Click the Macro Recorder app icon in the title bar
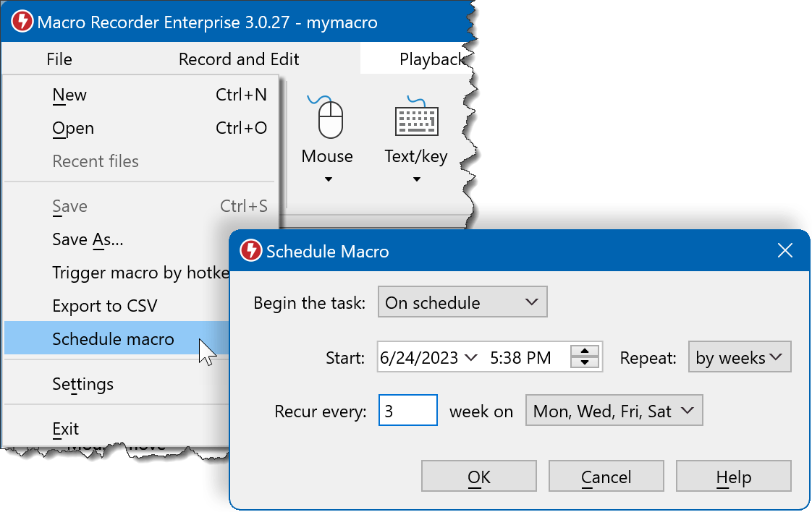The image size is (812, 512). (x=22, y=22)
